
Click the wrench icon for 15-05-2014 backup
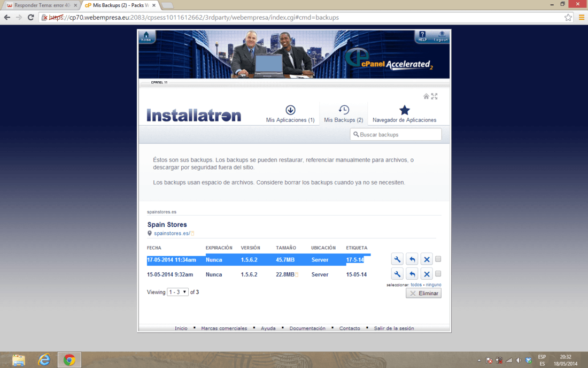coord(397,274)
